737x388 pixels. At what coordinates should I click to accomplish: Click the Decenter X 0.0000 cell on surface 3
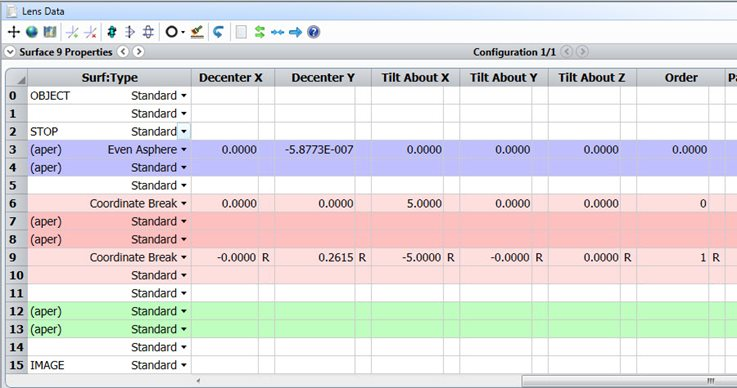(x=225, y=150)
